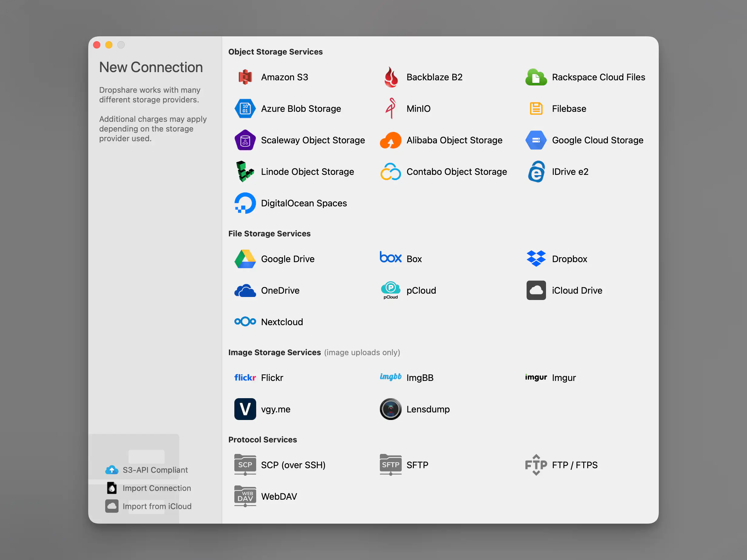Select Linode Object Storage text
The height and width of the screenshot is (560, 747).
[x=307, y=172]
